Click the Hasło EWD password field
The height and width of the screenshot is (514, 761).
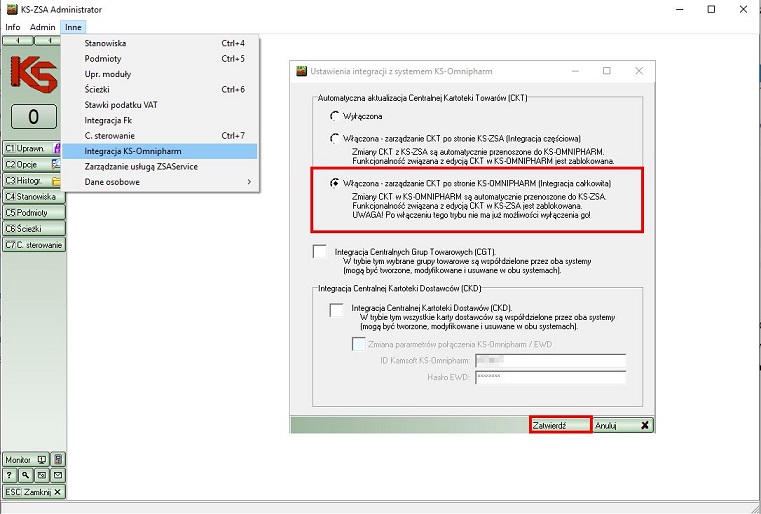point(550,377)
